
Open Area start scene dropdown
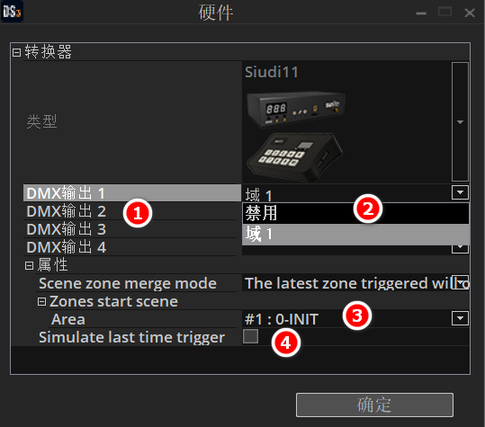pyautogui.click(x=460, y=318)
